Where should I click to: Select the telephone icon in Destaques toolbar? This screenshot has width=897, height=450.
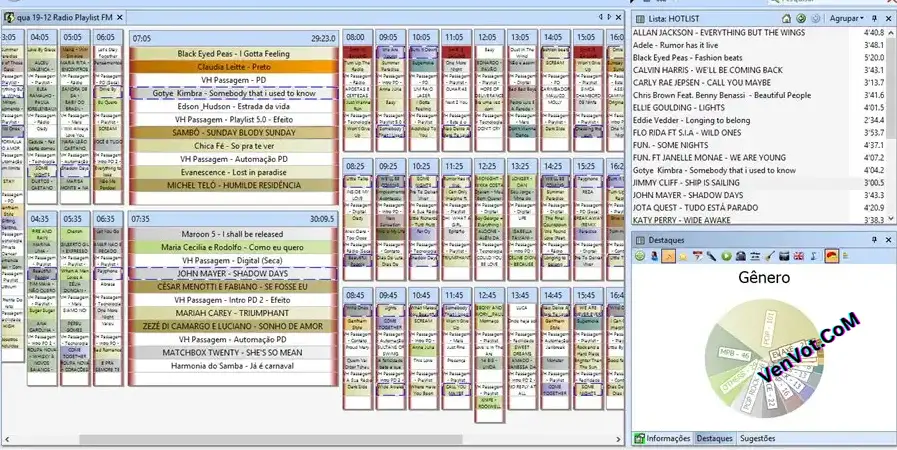coord(741,256)
